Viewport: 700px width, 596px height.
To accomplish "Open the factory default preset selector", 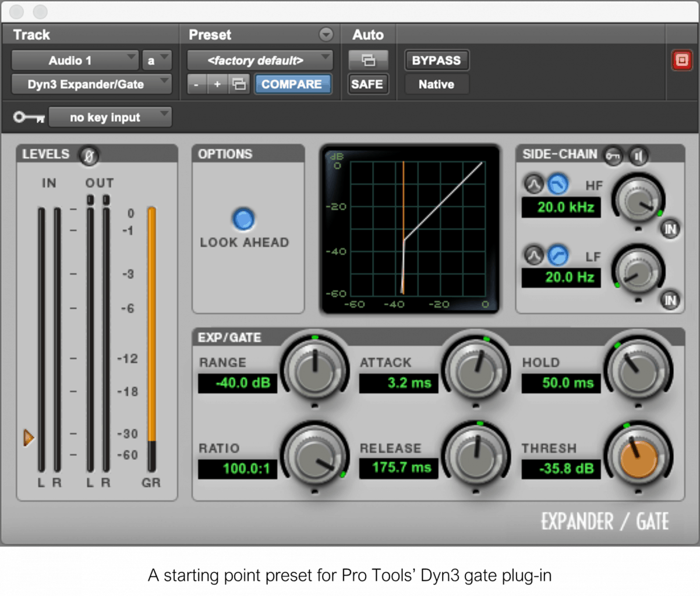I will point(259,60).
